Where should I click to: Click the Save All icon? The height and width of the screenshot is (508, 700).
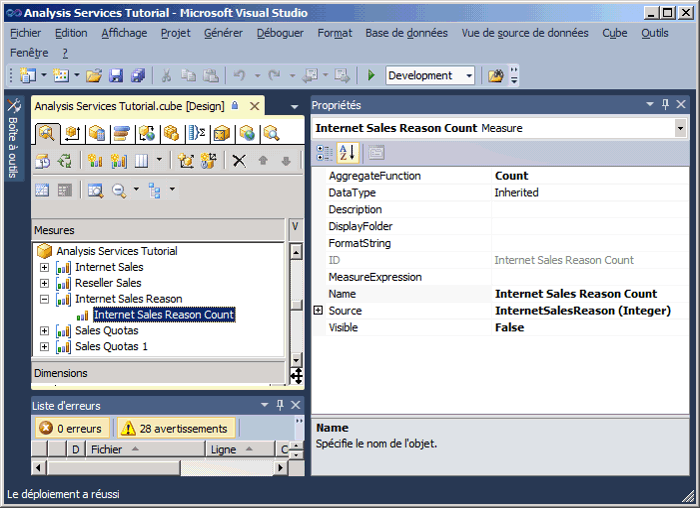138,76
